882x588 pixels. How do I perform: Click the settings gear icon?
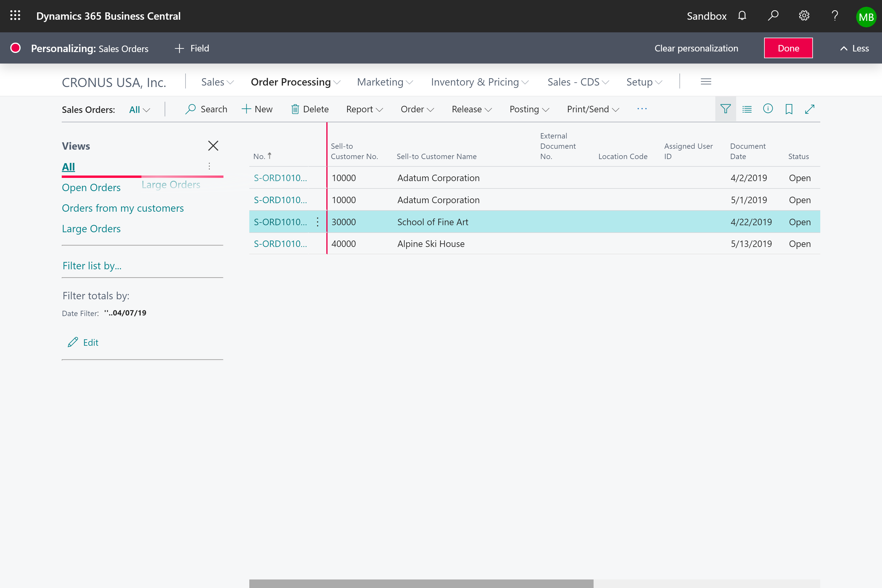tap(804, 16)
